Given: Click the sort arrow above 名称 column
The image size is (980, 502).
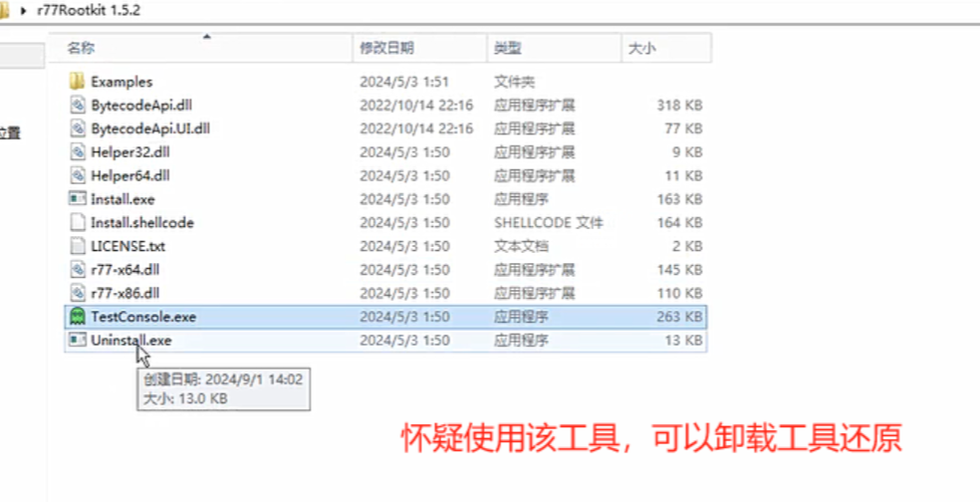Looking at the screenshot, I should point(207,37).
